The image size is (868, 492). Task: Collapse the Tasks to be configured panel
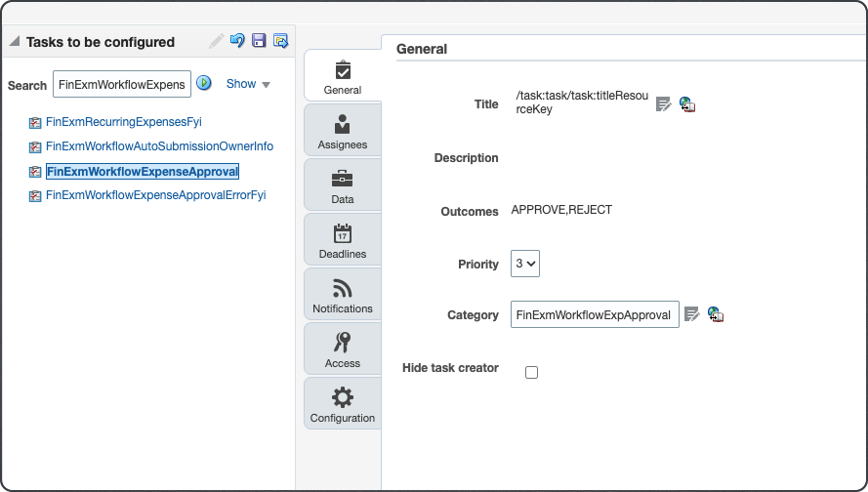click(15, 41)
